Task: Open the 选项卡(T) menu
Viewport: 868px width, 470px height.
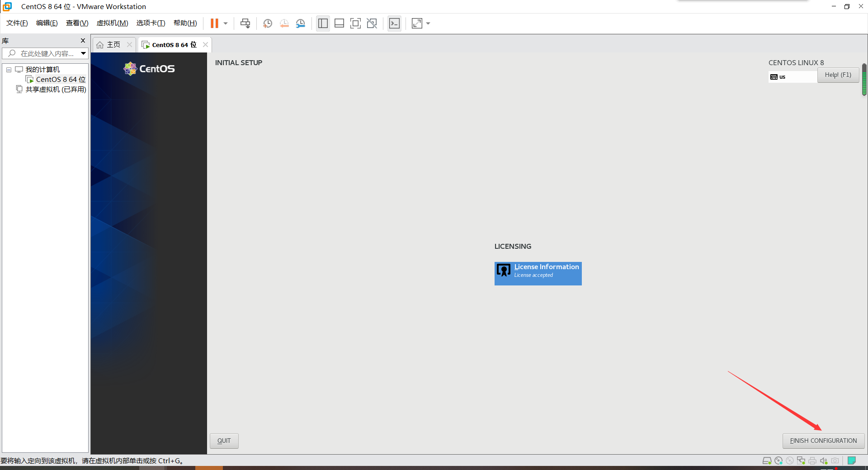Action: pos(151,23)
